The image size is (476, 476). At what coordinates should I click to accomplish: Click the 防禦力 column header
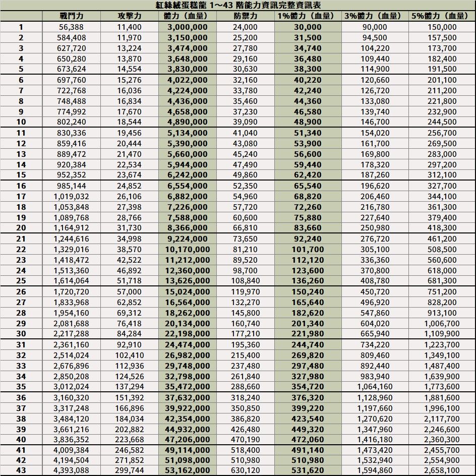click(245, 16)
